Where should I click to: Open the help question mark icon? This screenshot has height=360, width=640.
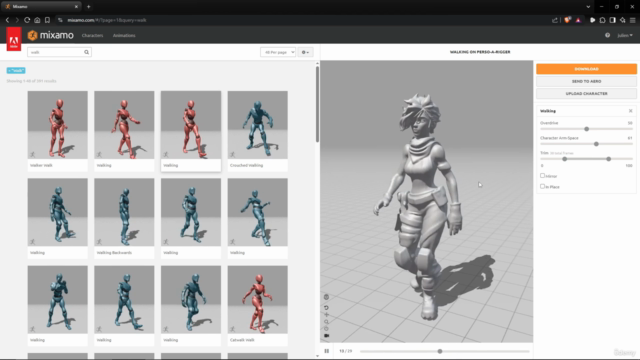point(607,36)
